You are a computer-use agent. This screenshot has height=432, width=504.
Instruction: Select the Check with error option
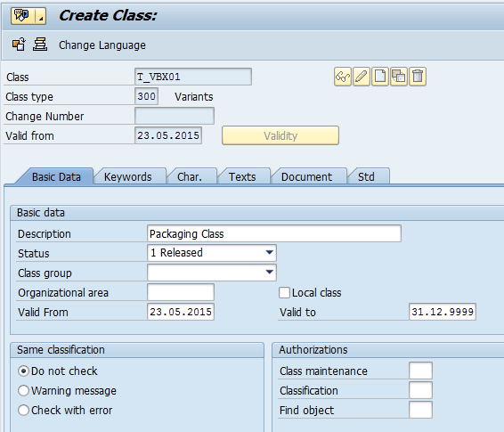[x=23, y=411]
